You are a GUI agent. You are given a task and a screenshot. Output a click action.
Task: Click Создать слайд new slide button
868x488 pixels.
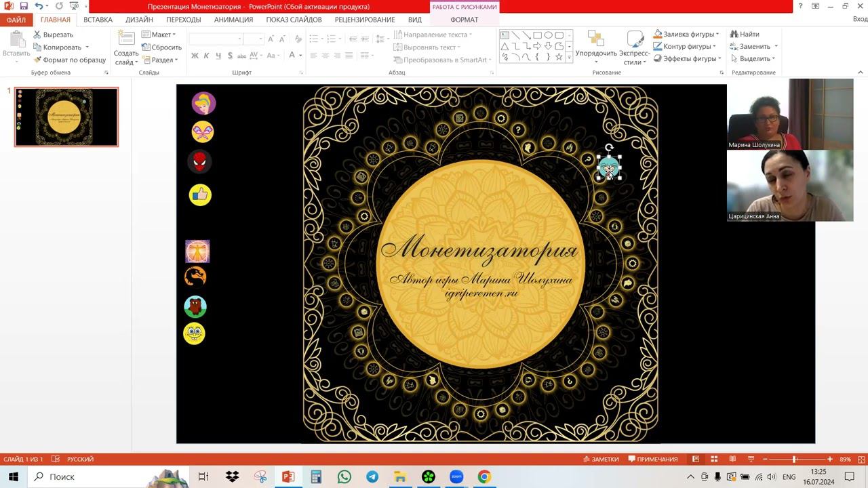126,48
